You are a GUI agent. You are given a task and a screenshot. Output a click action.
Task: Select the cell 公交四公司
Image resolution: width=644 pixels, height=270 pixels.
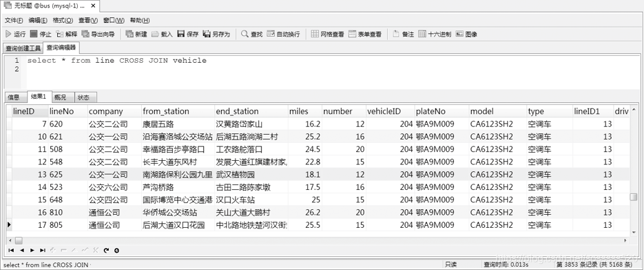click(x=114, y=200)
